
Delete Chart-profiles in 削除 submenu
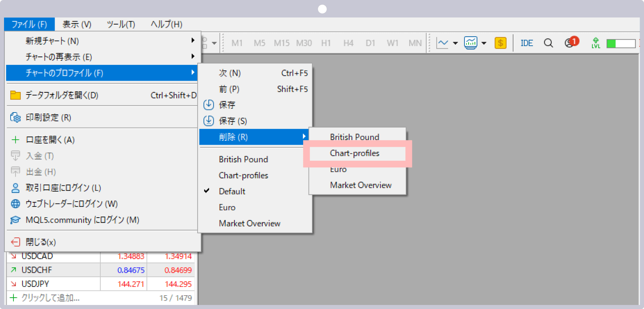355,153
